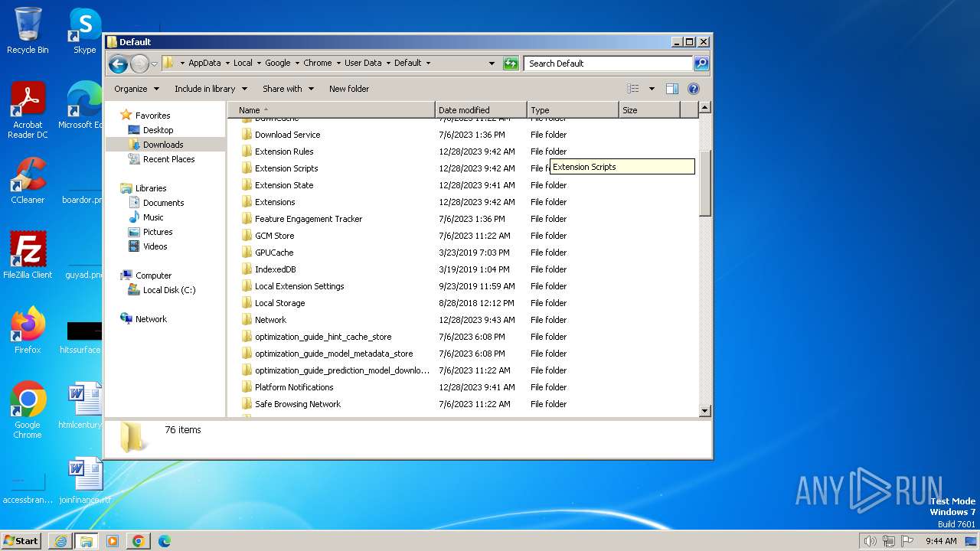The image size is (980, 551).
Task: Open Google Chrome desktop shortcut
Action: [28, 409]
